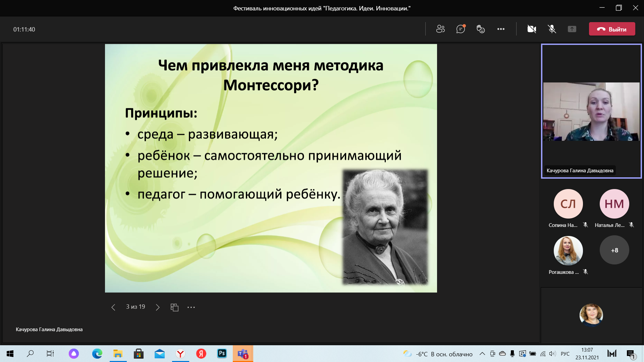
Task: Open the Microsoft Edge taskbar icon
Action: click(97, 354)
